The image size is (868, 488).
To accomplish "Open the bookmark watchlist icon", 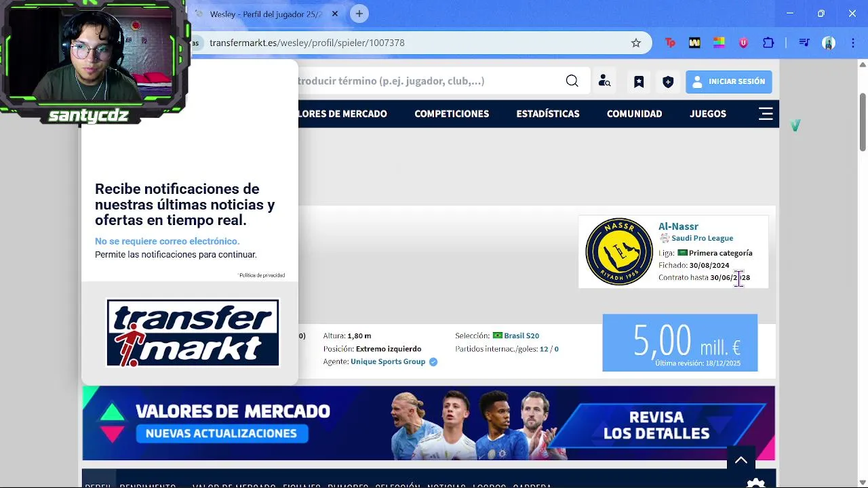I will [639, 81].
